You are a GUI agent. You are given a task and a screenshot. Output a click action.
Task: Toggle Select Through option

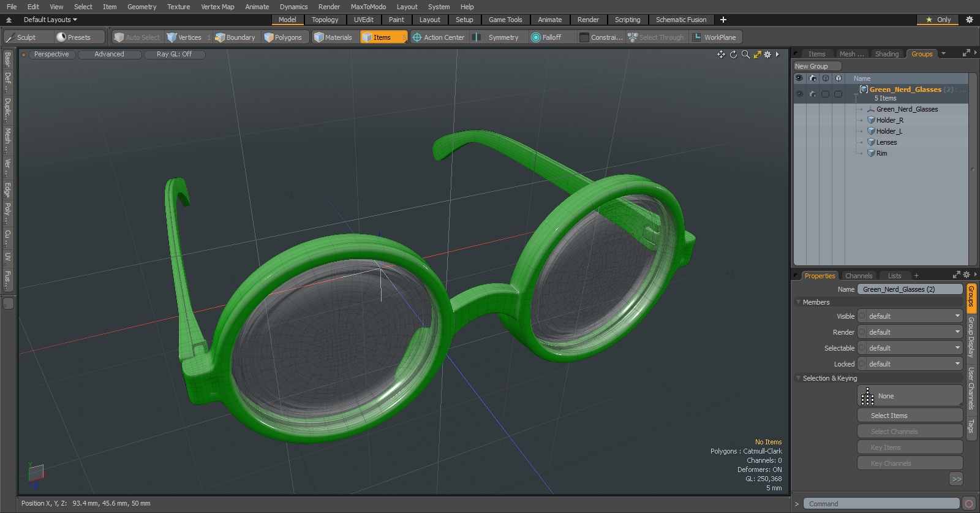[656, 37]
